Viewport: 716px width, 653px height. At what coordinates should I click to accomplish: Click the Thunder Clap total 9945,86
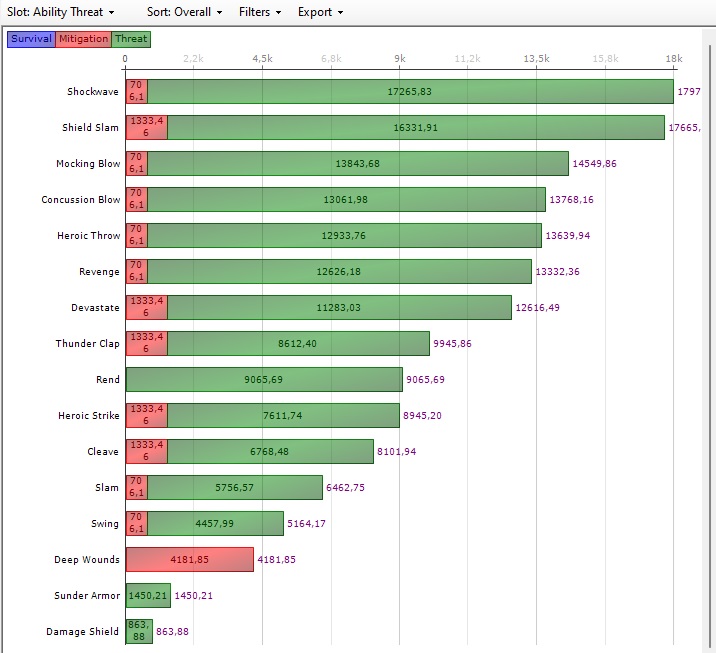click(452, 343)
